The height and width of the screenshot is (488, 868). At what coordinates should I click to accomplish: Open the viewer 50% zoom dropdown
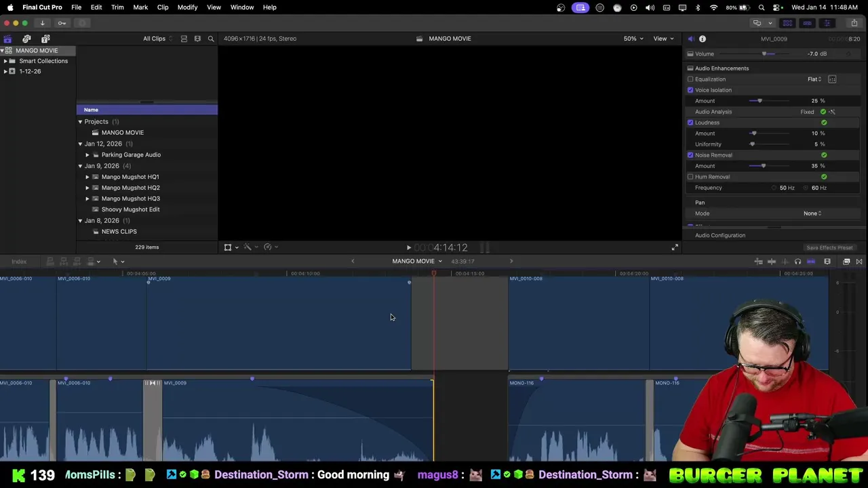click(x=633, y=39)
